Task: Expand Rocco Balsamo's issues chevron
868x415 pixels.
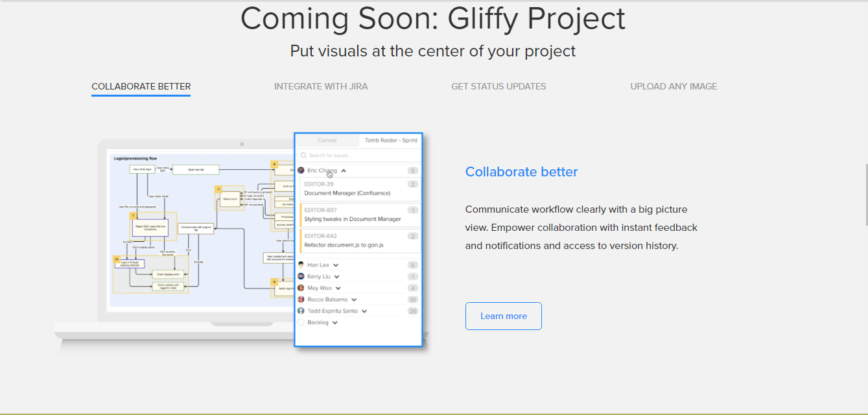Action: pos(354,300)
